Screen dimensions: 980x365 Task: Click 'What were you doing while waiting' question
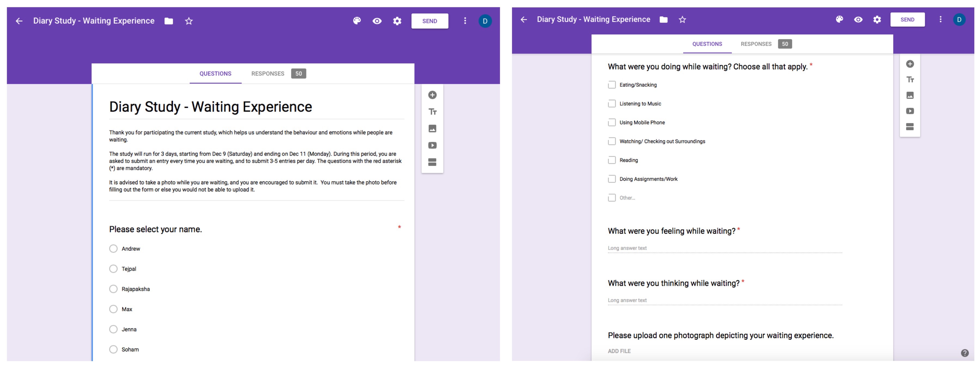coord(707,67)
